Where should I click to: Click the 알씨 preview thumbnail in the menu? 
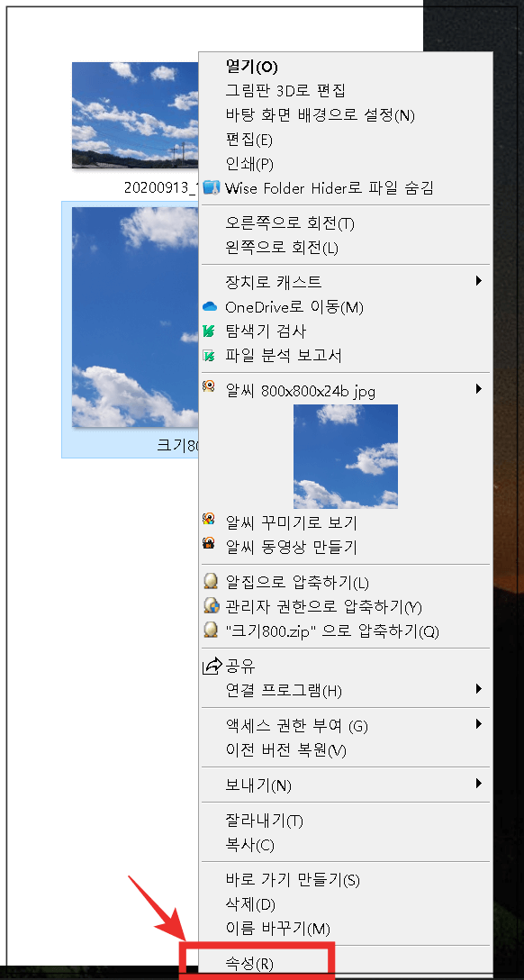(x=346, y=456)
